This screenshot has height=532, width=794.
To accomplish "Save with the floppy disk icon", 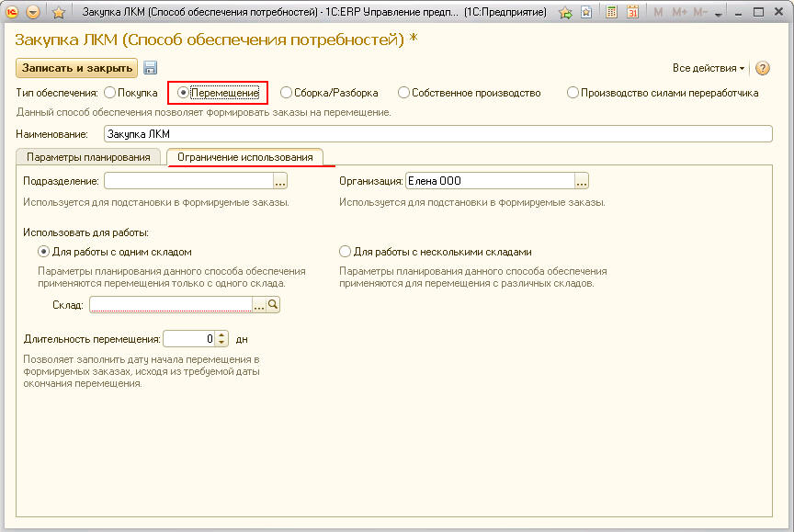I will pos(151,68).
